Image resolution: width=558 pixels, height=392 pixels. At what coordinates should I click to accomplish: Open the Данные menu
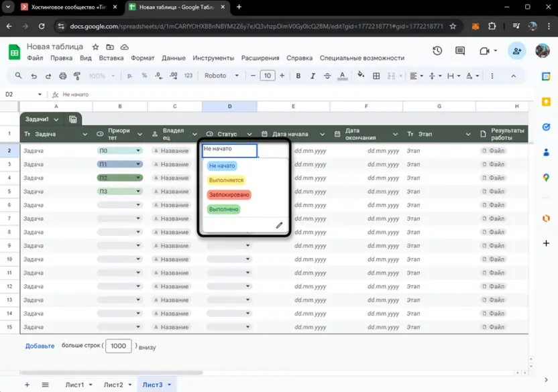173,58
